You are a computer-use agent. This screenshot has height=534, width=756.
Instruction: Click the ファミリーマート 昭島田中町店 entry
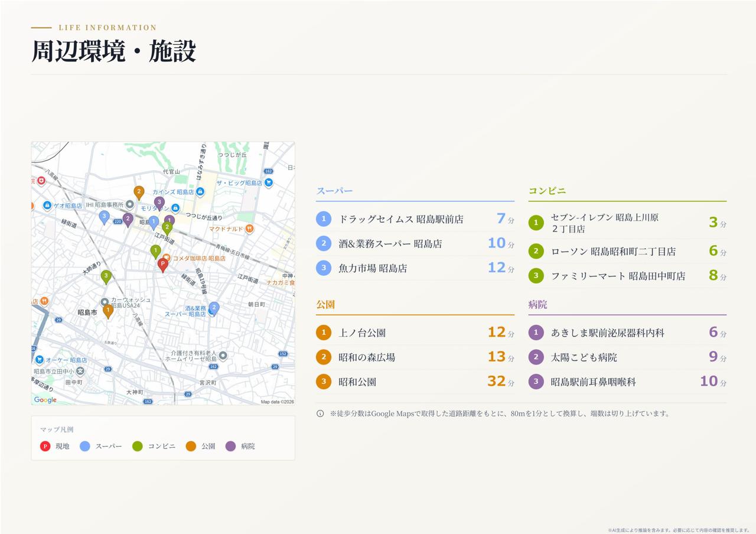coord(627,276)
